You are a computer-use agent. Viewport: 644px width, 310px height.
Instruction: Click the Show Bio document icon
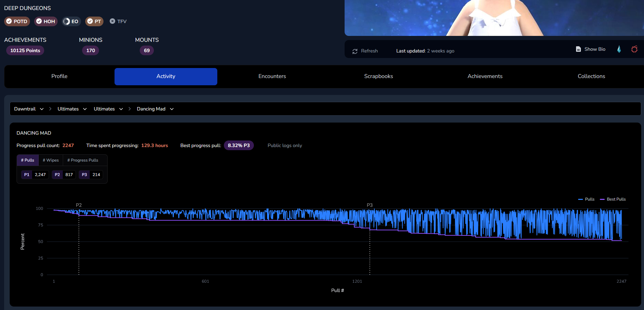578,49
